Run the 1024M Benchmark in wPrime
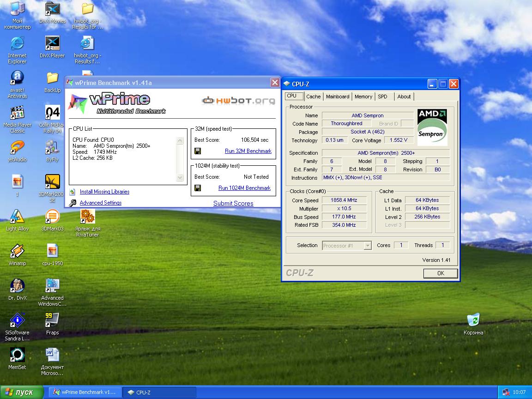 pyautogui.click(x=244, y=188)
